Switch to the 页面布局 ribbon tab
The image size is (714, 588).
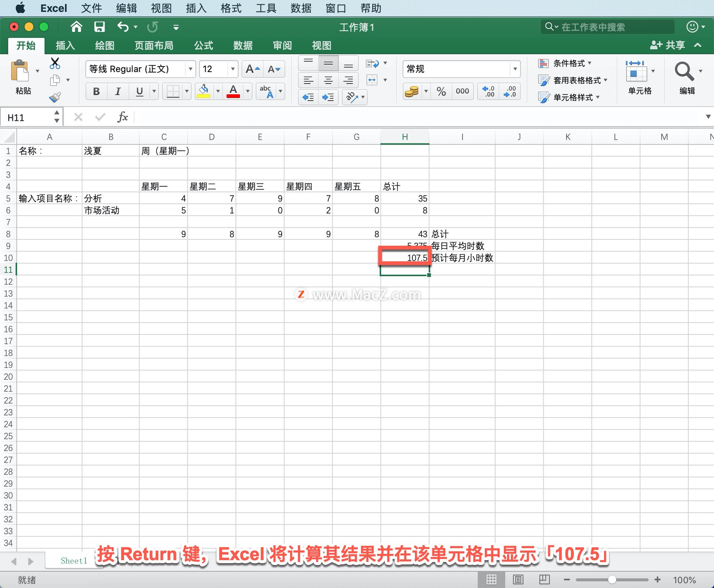click(x=154, y=46)
